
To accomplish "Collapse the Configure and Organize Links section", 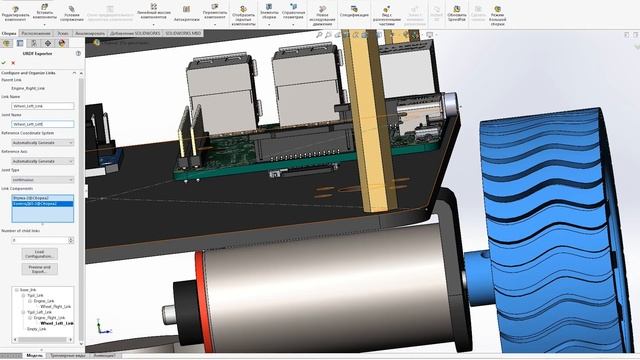I will (x=74, y=73).
